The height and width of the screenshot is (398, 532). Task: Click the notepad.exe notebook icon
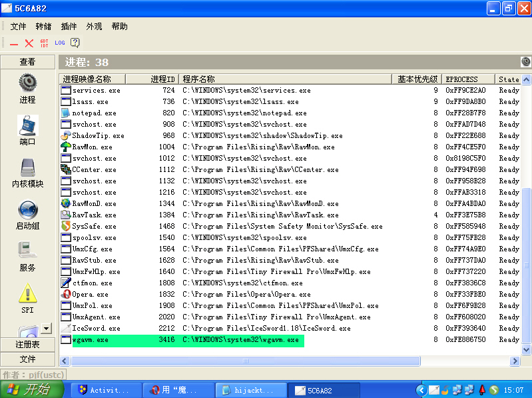tap(65, 113)
